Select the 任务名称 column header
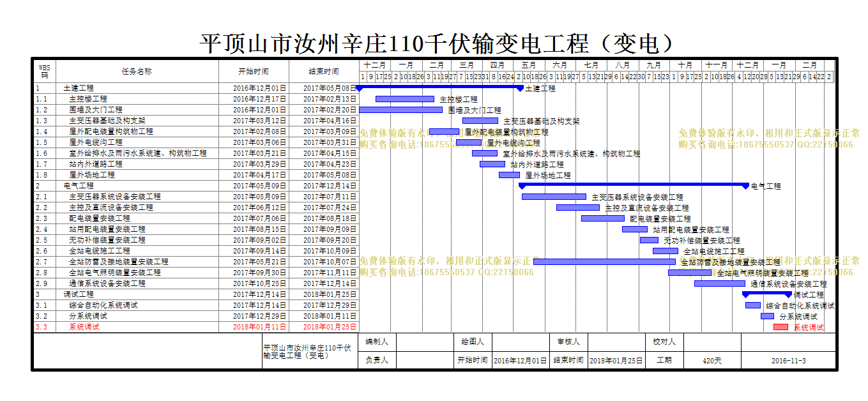 click(x=137, y=72)
